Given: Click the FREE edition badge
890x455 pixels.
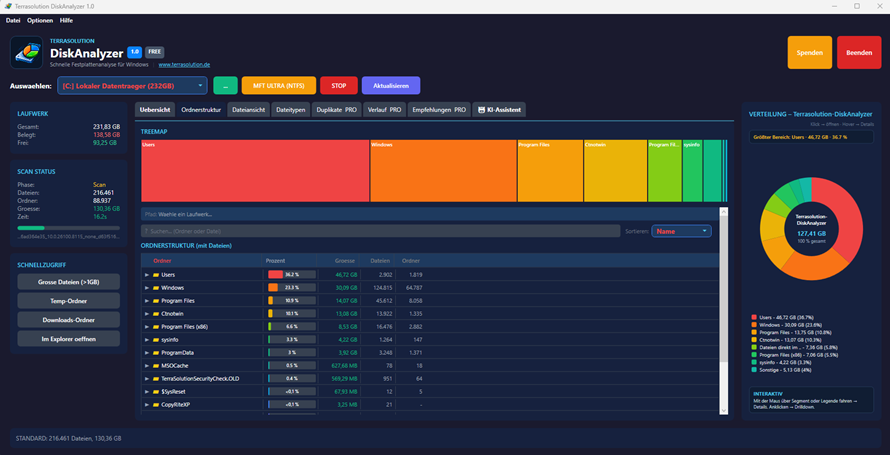Looking at the screenshot, I should click(x=154, y=52).
